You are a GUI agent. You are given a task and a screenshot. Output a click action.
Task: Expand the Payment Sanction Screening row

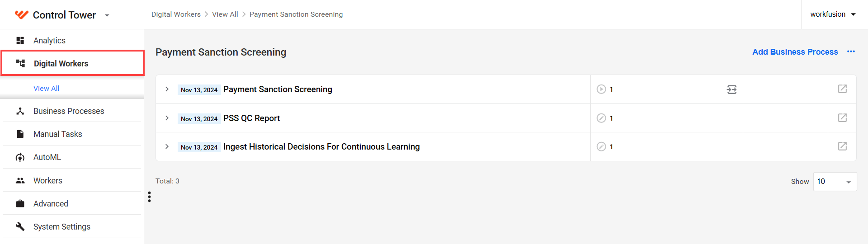[167, 89]
